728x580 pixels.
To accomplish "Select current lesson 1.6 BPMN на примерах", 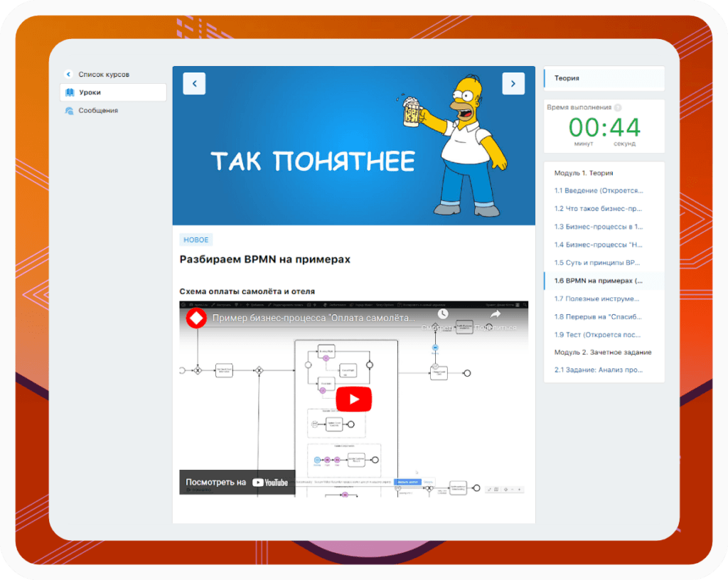I will click(x=604, y=281).
